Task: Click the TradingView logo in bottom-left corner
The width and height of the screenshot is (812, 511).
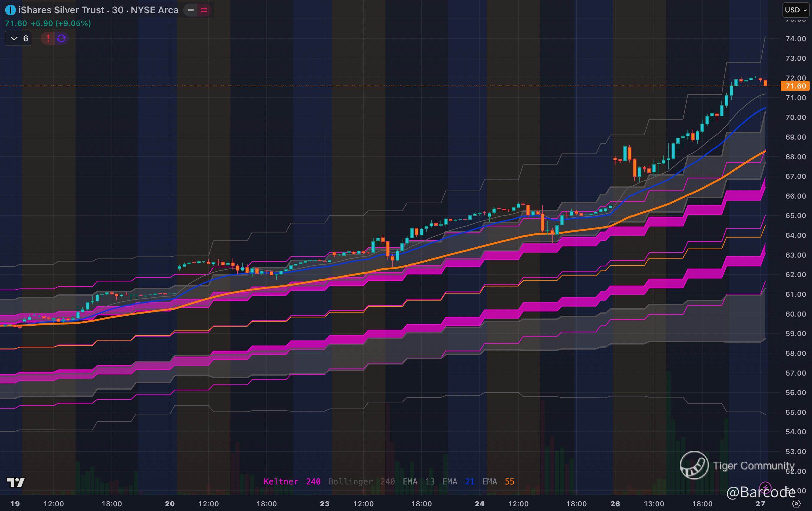Action: [x=16, y=482]
